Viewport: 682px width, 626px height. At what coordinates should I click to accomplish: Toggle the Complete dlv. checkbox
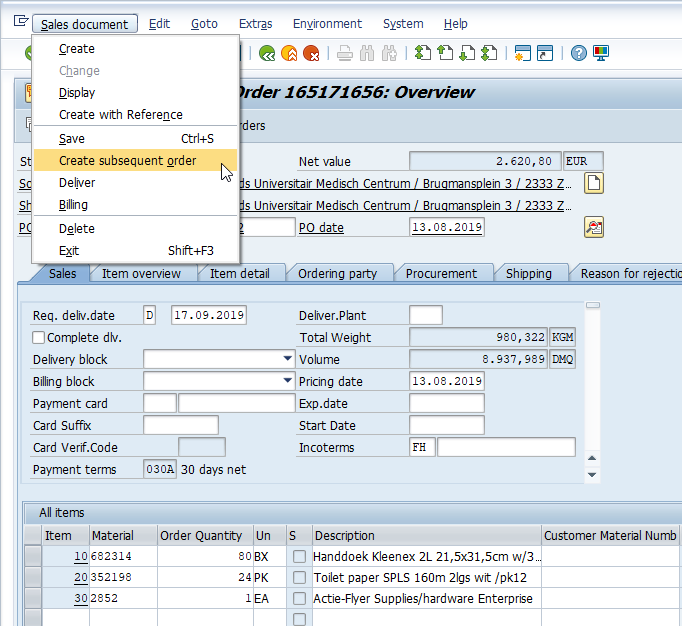pyautogui.click(x=38, y=338)
